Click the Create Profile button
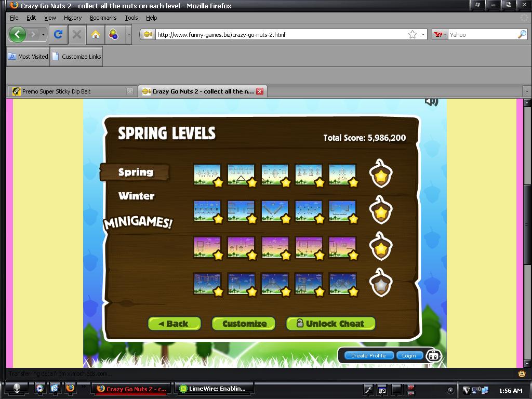Image resolution: width=532 pixels, height=399 pixels. pos(368,355)
